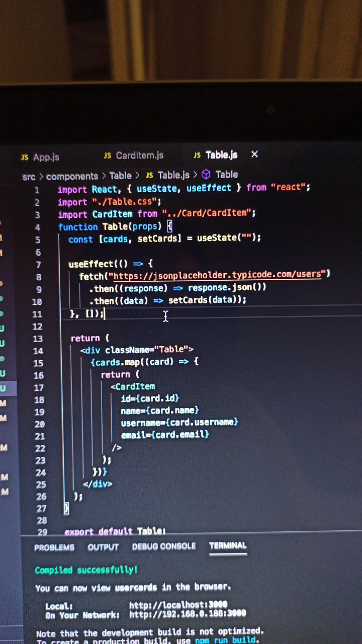Click line number 27 in the gutter
The height and width of the screenshot is (644, 362).
pyautogui.click(x=41, y=509)
